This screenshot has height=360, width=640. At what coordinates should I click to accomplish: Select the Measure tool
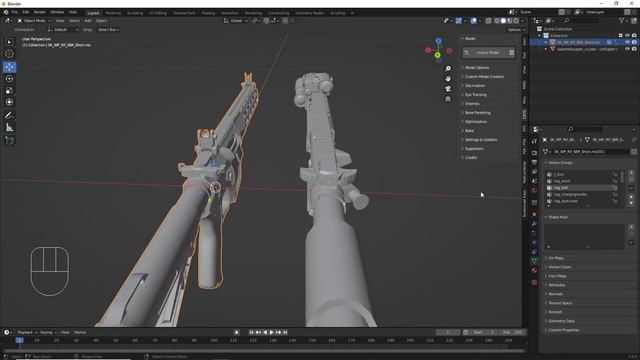click(x=9, y=128)
